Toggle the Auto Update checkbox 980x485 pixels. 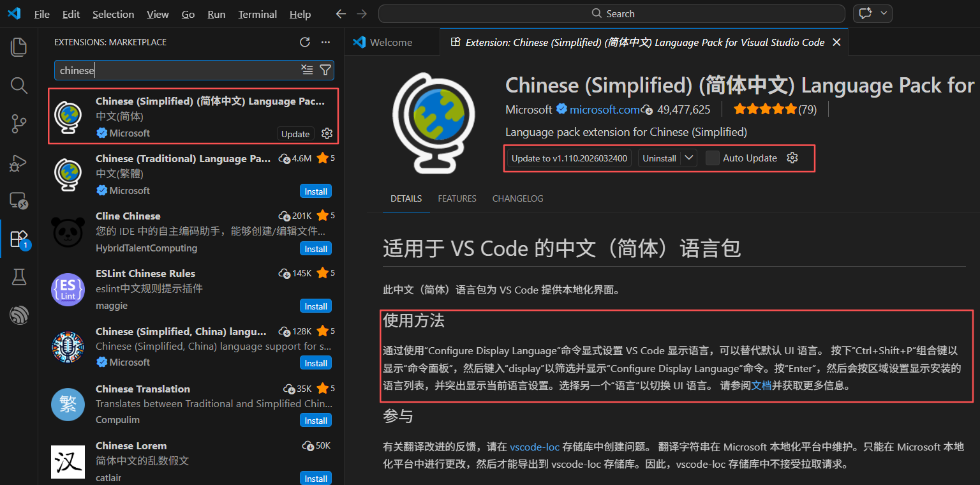(713, 158)
